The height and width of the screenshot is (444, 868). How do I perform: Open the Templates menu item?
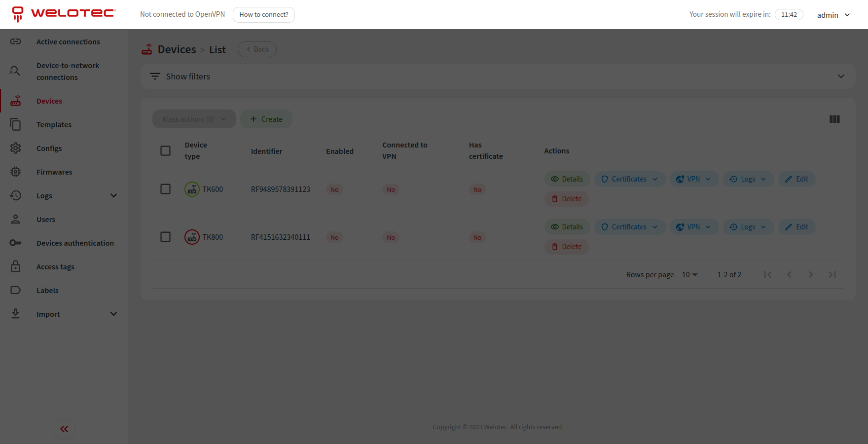[54, 125]
